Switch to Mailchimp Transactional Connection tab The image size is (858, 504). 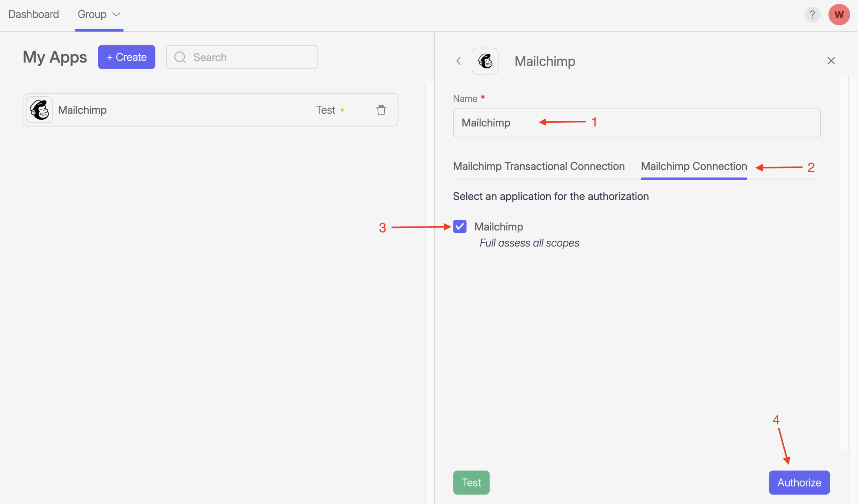[539, 166]
